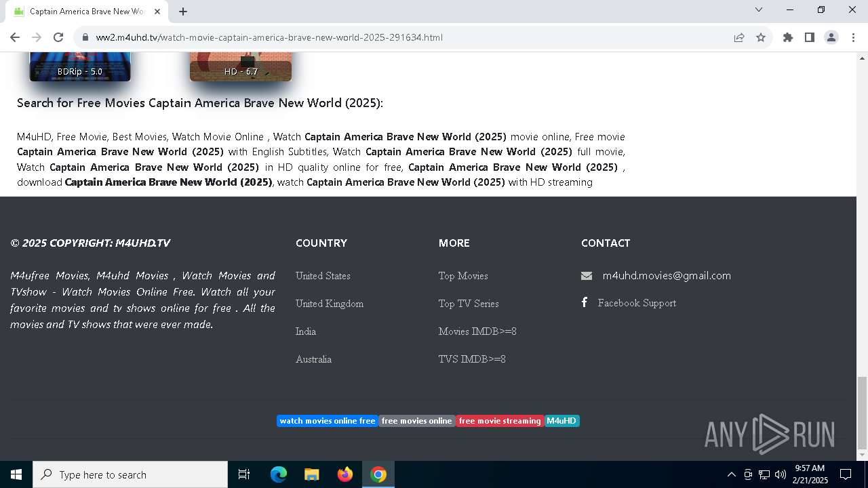Close the Captain America tab
The height and width of the screenshot is (488, 868).
(x=157, y=12)
